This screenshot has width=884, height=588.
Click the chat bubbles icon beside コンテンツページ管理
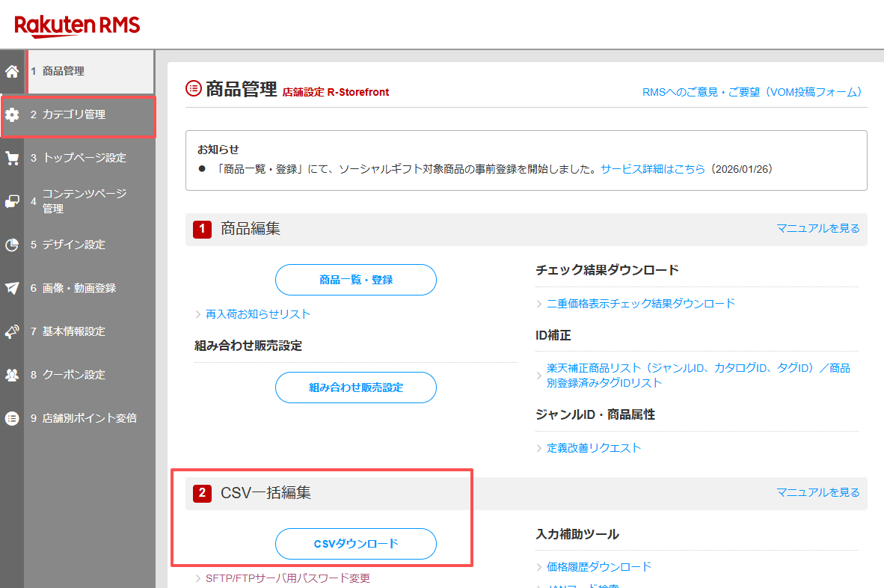pos(12,201)
